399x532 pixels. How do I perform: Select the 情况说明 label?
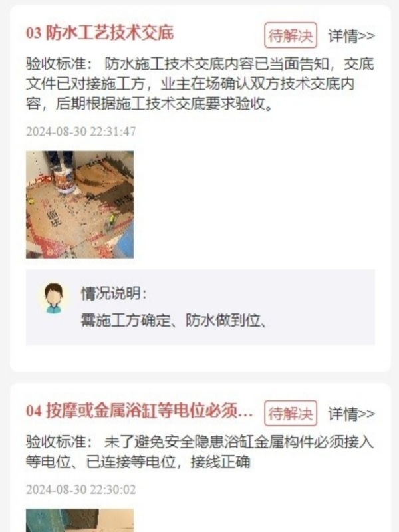114,293
